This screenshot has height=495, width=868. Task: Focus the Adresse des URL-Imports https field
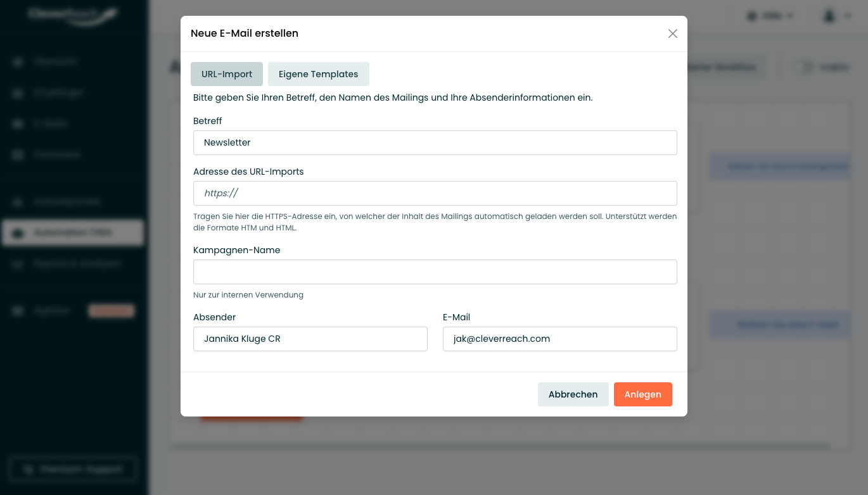tap(435, 193)
